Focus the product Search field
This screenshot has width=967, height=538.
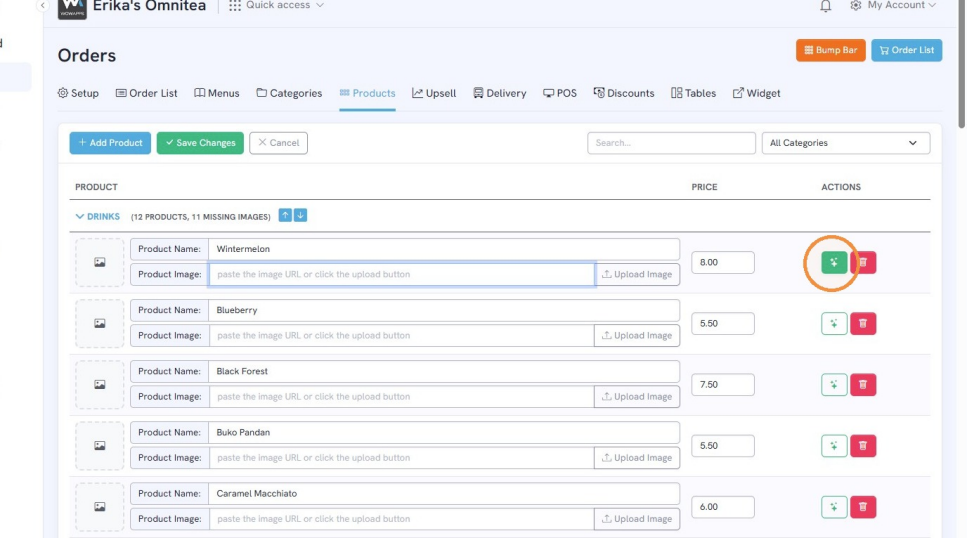tap(671, 143)
